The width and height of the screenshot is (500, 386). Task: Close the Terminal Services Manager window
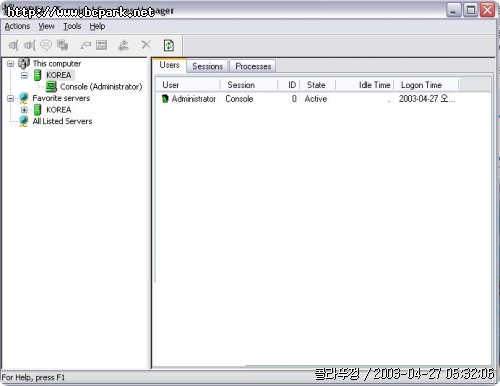point(487,10)
